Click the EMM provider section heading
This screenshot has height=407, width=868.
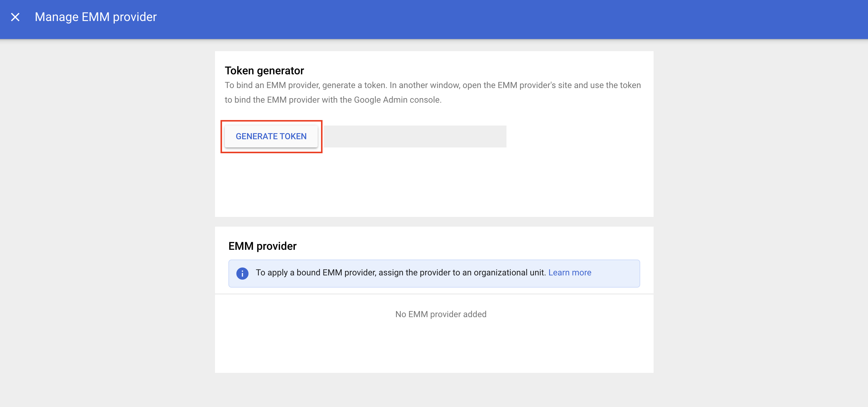pyautogui.click(x=263, y=246)
